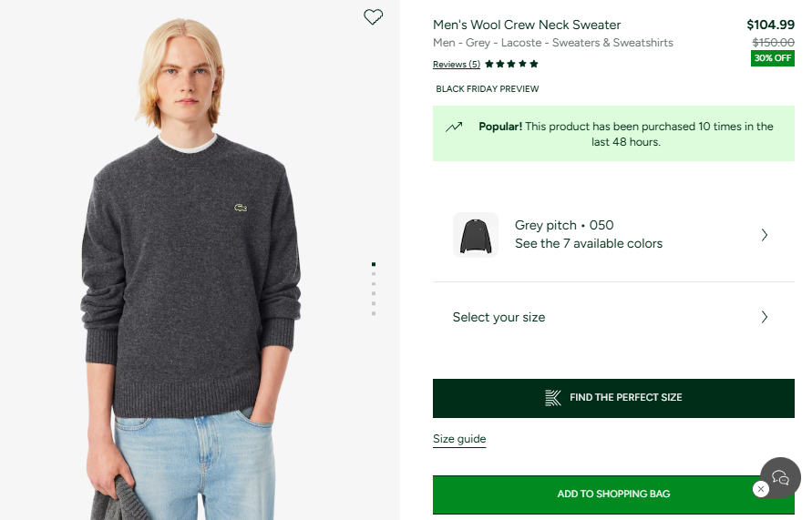
Task: Switch to the second image carousel dot
Action: (x=374, y=274)
